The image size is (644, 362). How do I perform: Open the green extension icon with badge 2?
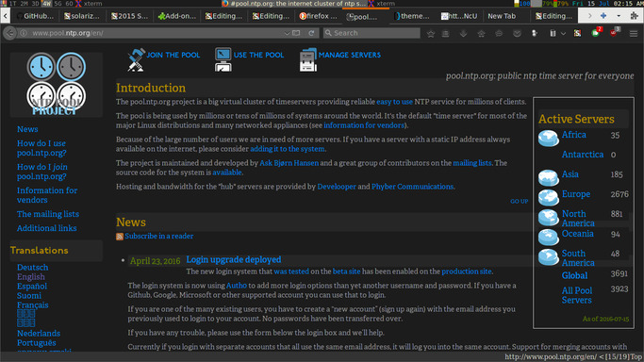[x=596, y=33]
